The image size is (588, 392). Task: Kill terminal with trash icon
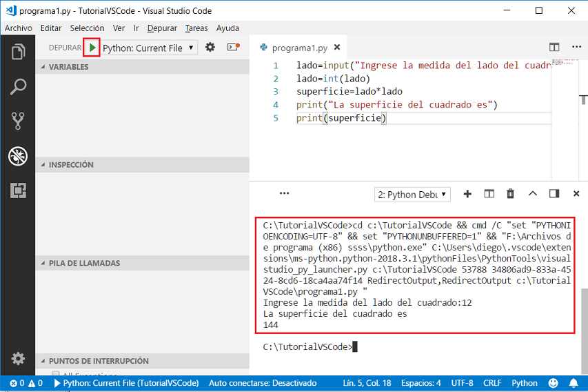point(510,194)
